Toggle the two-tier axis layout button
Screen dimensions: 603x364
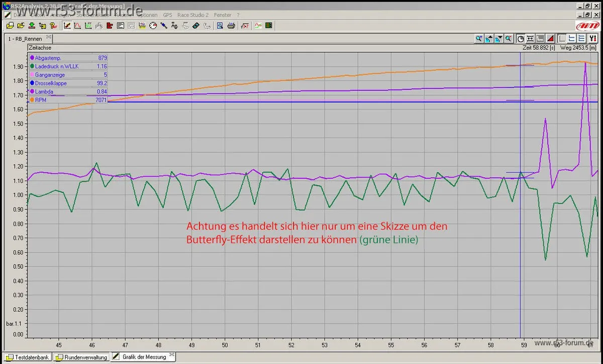tap(571, 38)
